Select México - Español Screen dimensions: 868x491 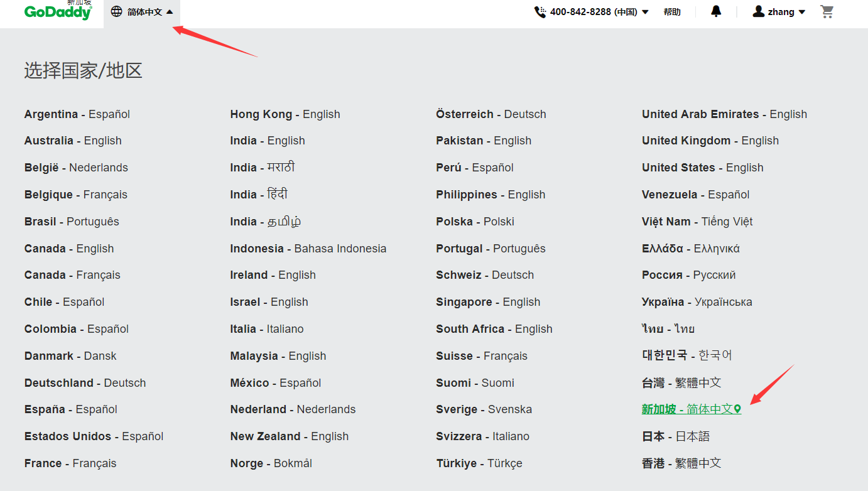(x=276, y=383)
